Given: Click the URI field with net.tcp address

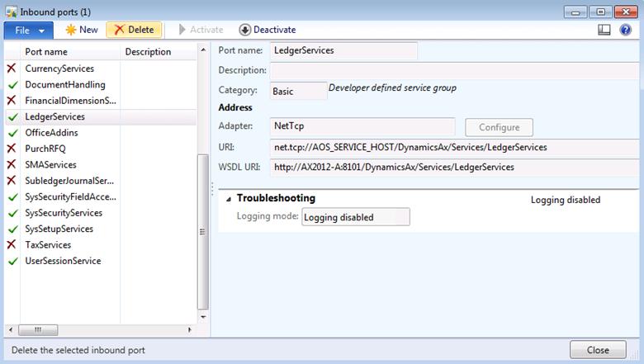Looking at the screenshot, I should tap(455, 147).
